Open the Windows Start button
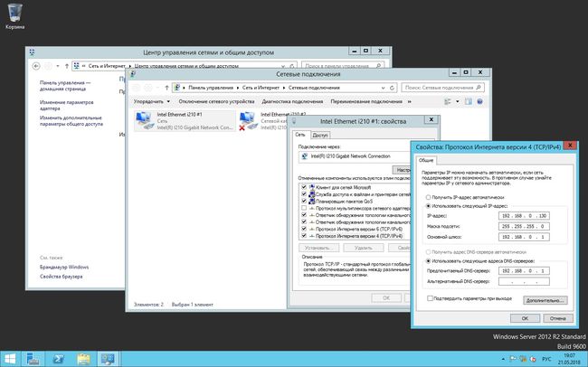 10,359
